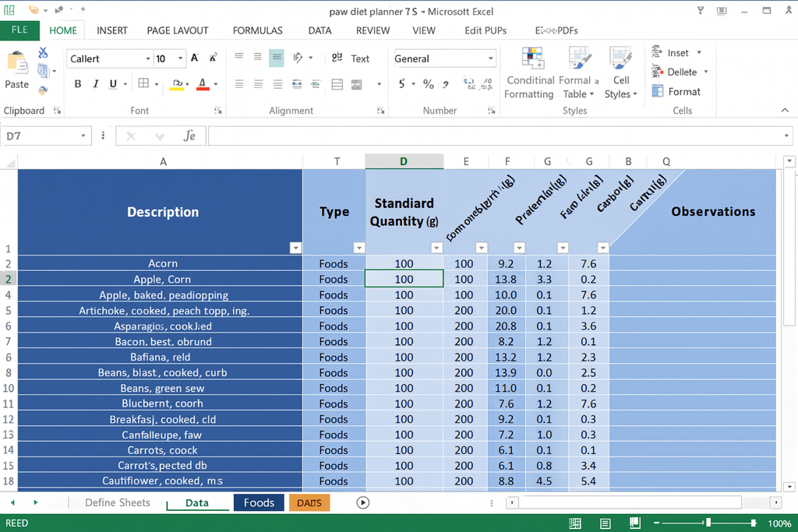Switch to the Foods sheet tab

pyautogui.click(x=259, y=503)
